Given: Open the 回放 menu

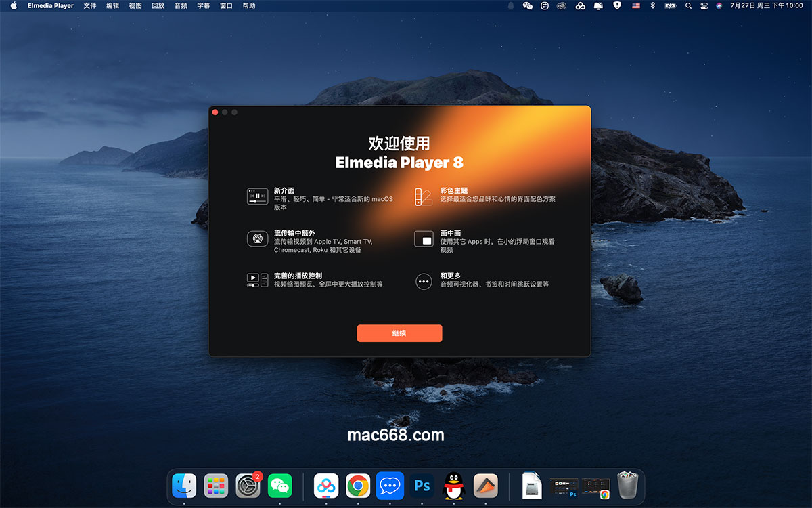Looking at the screenshot, I should click(x=158, y=5).
